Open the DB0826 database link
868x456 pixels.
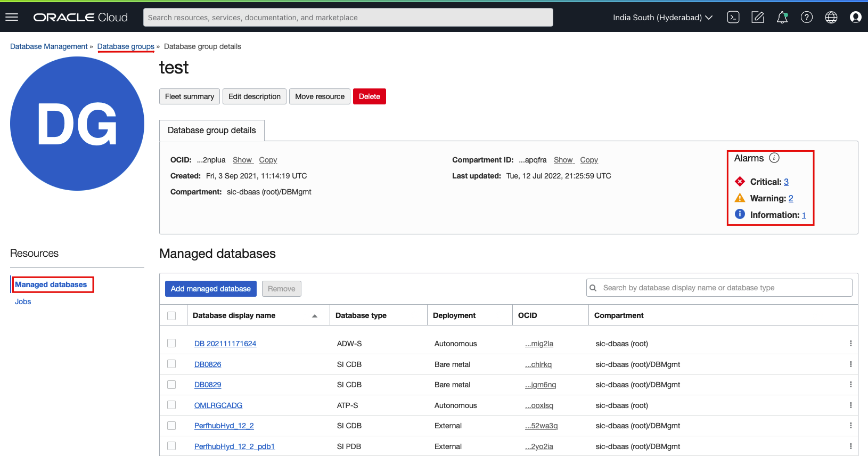(208, 364)
